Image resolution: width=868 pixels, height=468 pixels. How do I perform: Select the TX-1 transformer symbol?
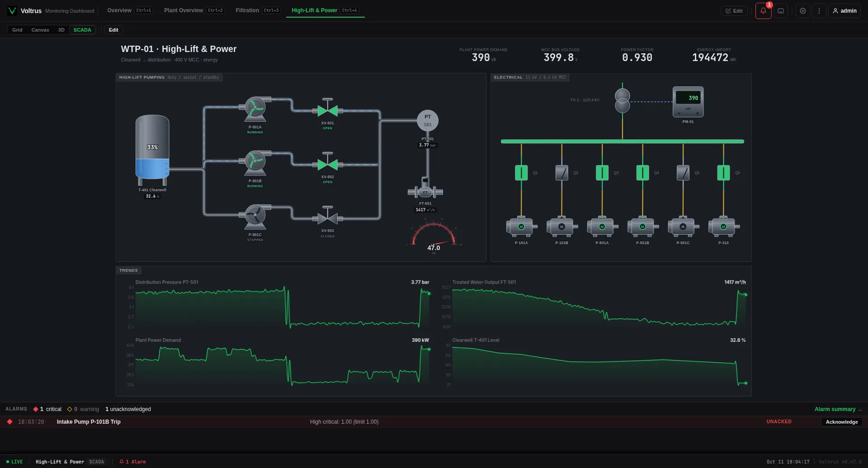coord(623,101)
